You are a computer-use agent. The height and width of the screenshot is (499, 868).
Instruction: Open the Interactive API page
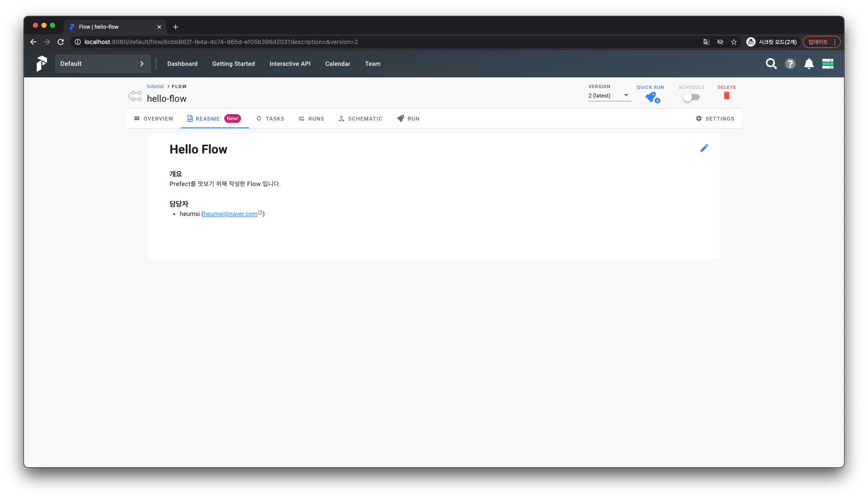pyautogui.click(x=290, y=64)
